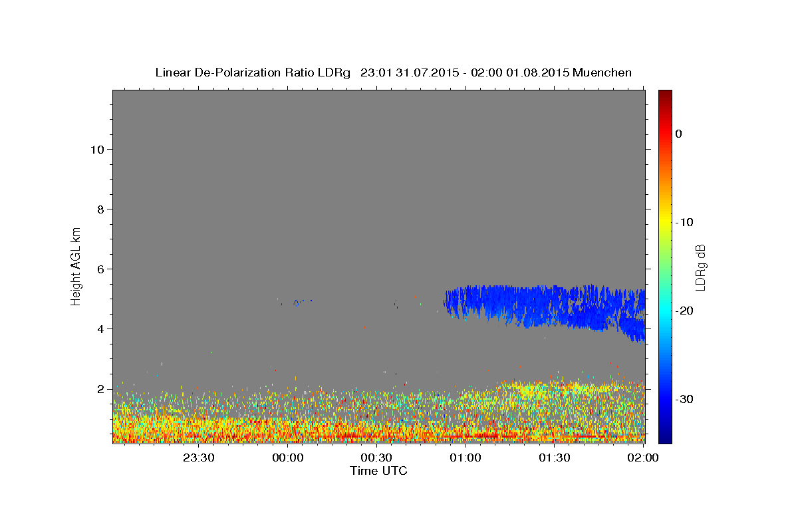Click the height tick label 4
Viewport: 798px width, 532px height.
point(101,329)
